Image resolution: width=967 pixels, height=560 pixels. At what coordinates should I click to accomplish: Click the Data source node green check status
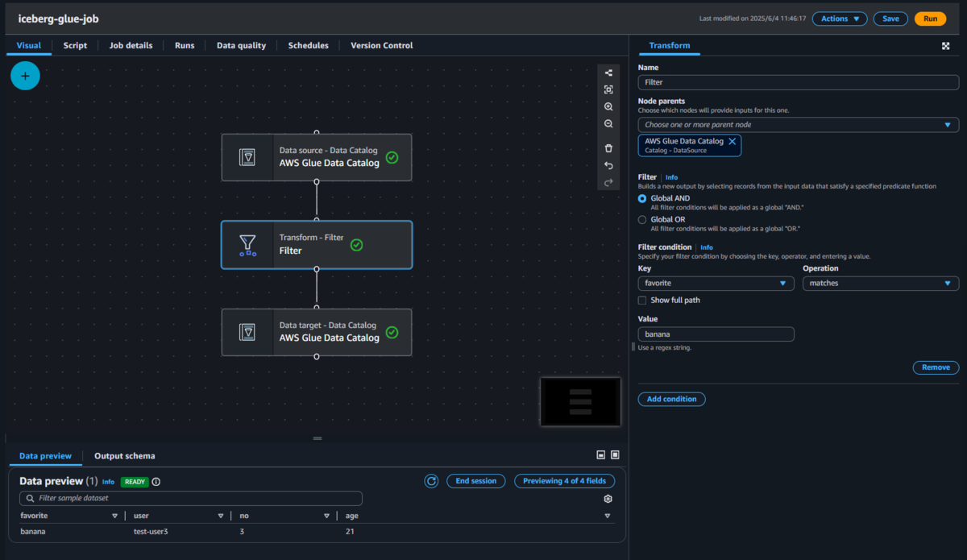(x=392, y=157)
